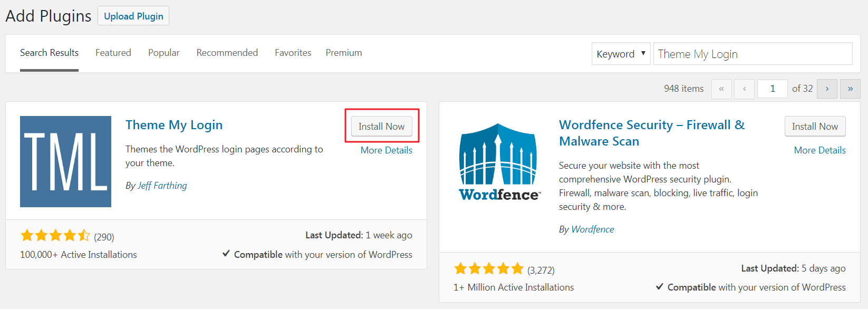Screen dimensions: 868x309
Task: Click Theme My Login star rating
Action: 55,236
